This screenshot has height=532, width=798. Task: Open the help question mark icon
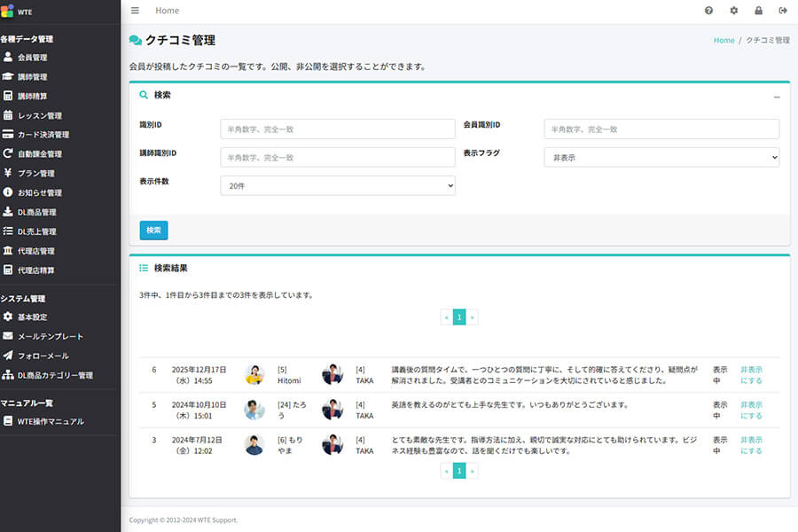click(x=708, y=10)
